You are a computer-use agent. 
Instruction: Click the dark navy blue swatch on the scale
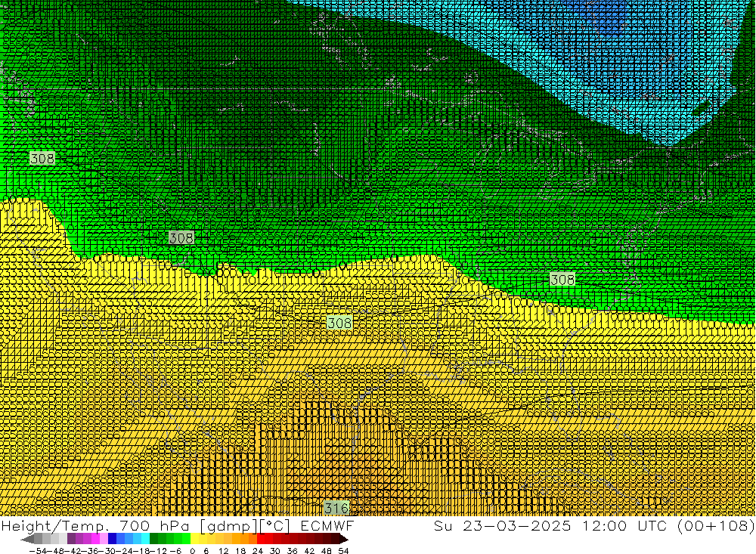[x=112, y=539]
